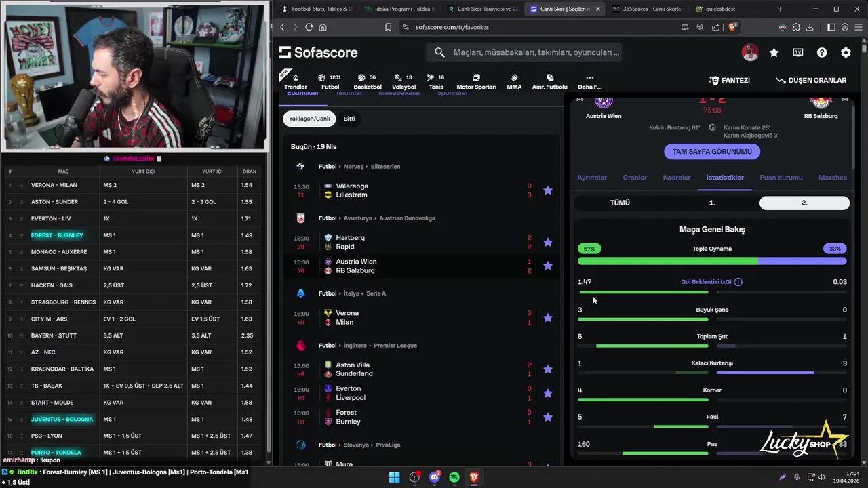Select the Futbol sport category
The height and width of the screenshot is (488, 868).
point(330,81)
